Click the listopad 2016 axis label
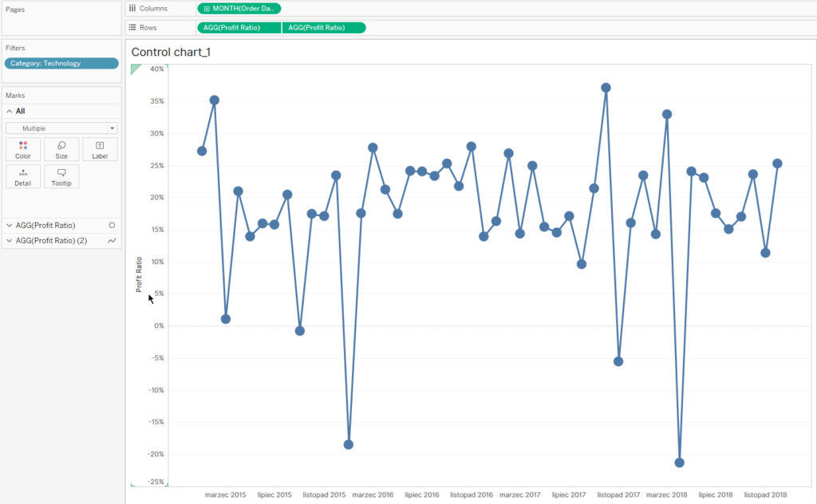The height and width of the screenshot is (504, 817). (x=472, y=494)
